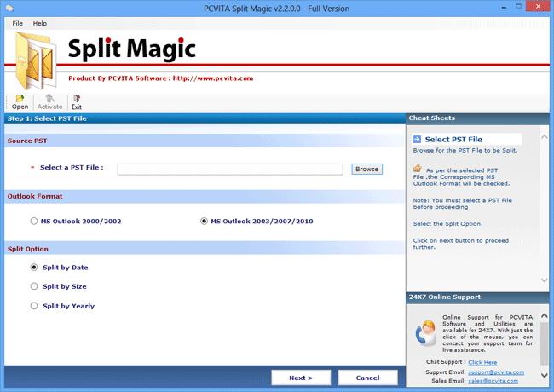Click the Select a PST File path field
This screenshot has height=392, width=554.
(x=230, y=170)
